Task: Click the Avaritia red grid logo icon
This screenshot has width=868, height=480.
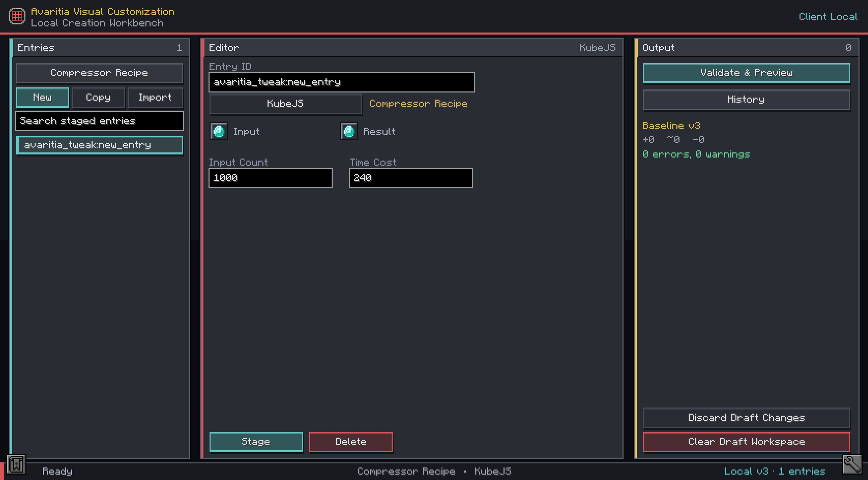Action: pos(17,16)
